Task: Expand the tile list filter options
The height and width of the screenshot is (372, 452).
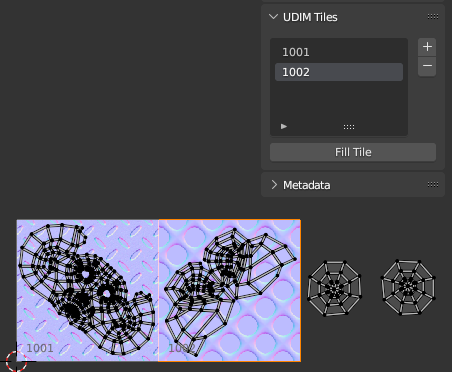Action: pyautogui.click(x=284, y=126)
